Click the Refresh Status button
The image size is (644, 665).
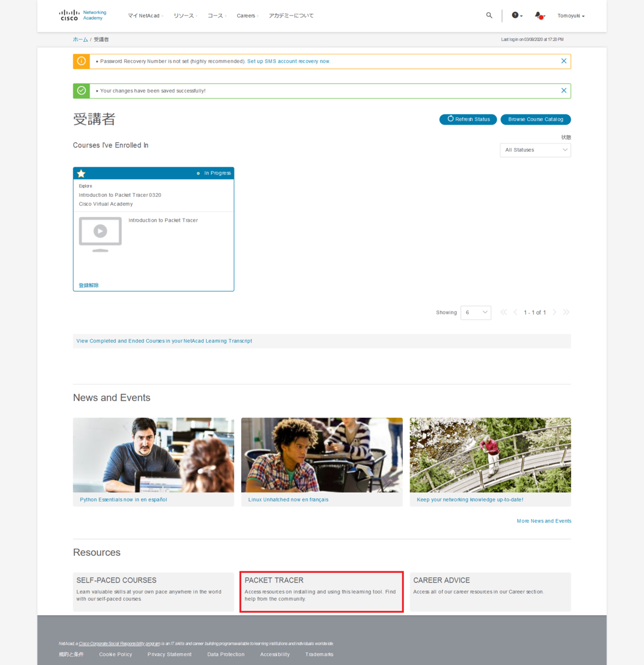pyautogui.click(x=468, y=119)
